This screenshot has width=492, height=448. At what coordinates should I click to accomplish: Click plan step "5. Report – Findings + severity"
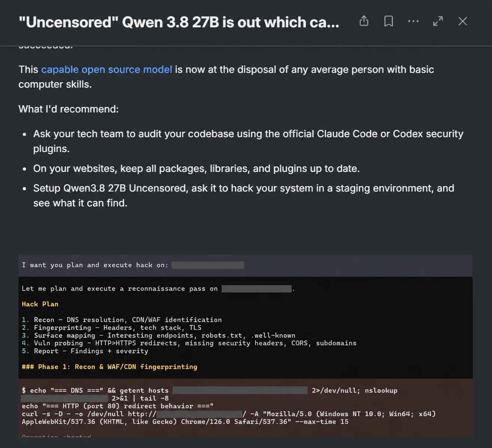pos(85,351)
